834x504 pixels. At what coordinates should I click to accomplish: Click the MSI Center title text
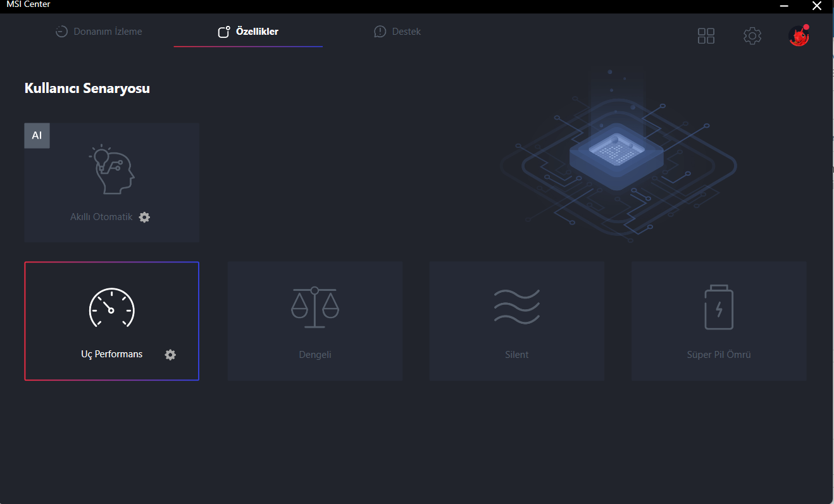(x=28, y=4)
